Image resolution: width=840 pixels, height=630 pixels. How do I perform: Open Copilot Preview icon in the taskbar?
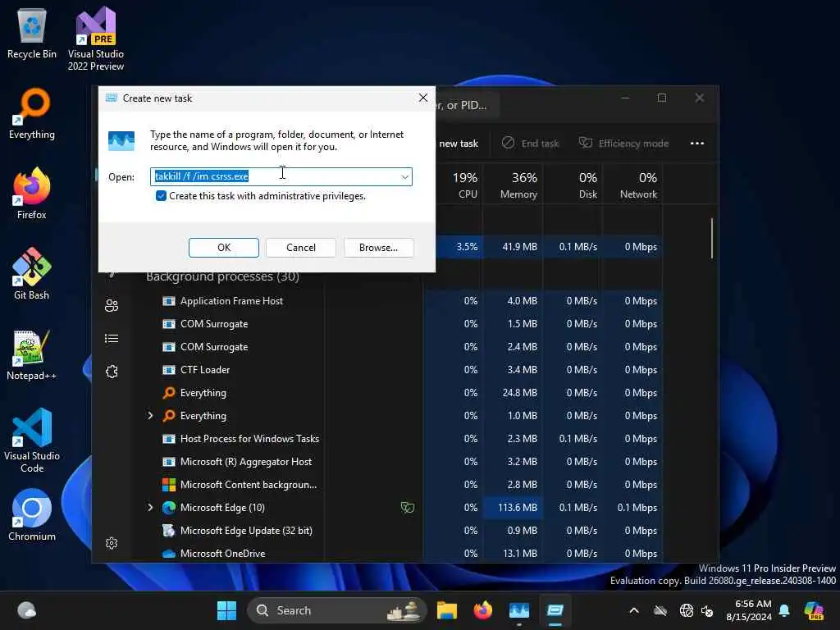[x=814, y=610]
